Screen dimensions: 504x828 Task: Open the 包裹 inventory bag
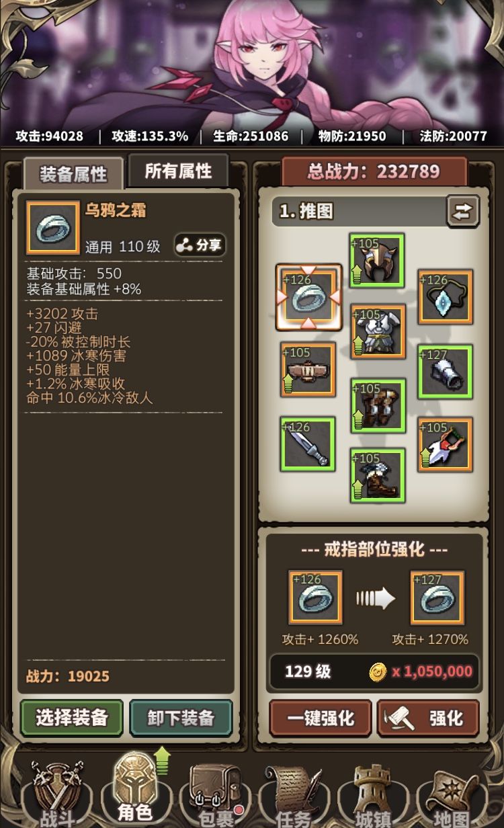coord(215,796)
